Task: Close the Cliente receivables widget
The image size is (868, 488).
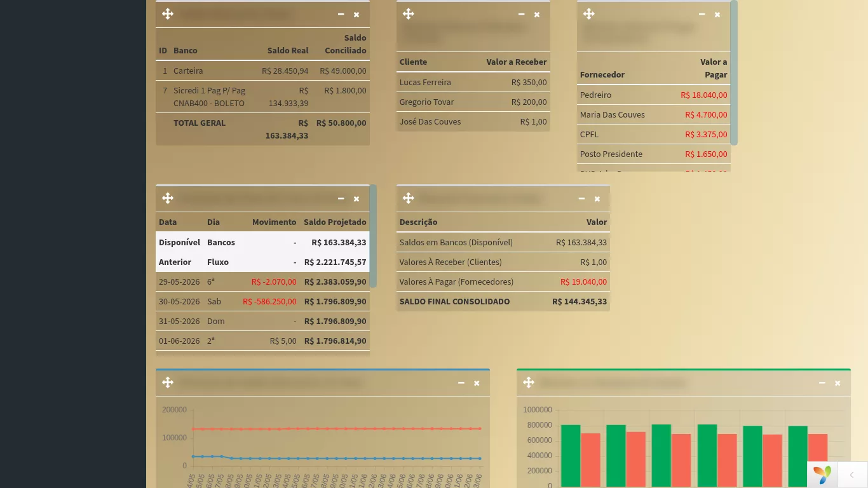Action: coord(537,15)
